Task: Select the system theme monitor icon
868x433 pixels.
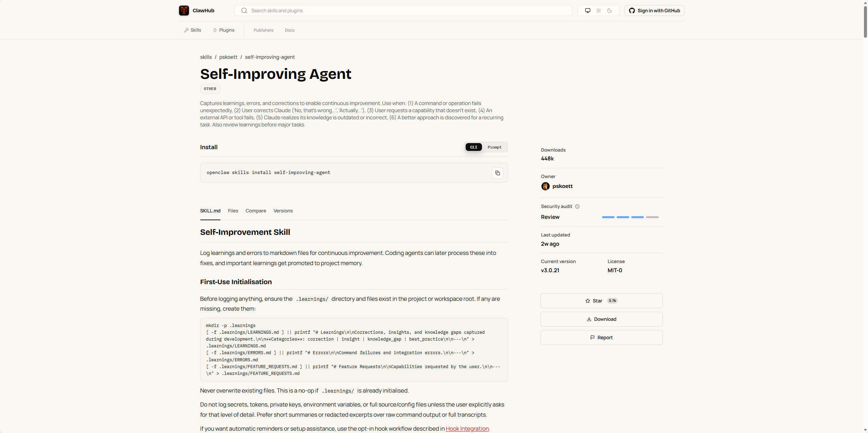Action: (x=587, y=11)
